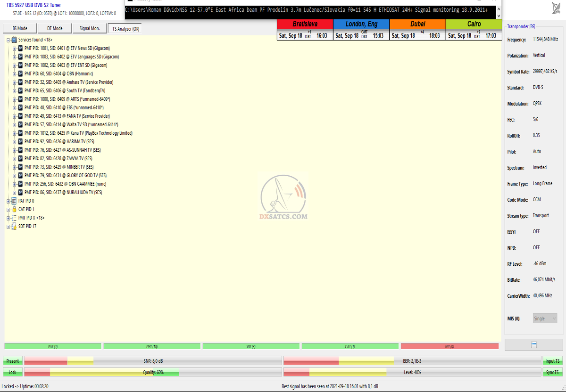566x392 pixels.
Task: Click the PMT PID X list icon
Action: click(14, 218)
